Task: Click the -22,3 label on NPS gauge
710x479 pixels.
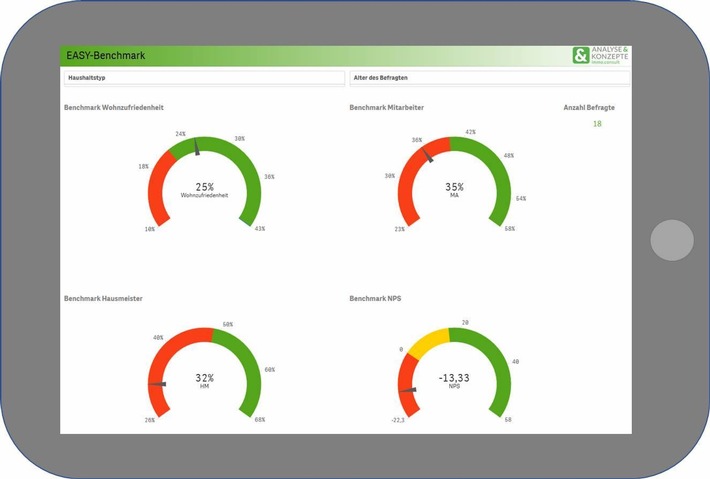Action: 398,420
